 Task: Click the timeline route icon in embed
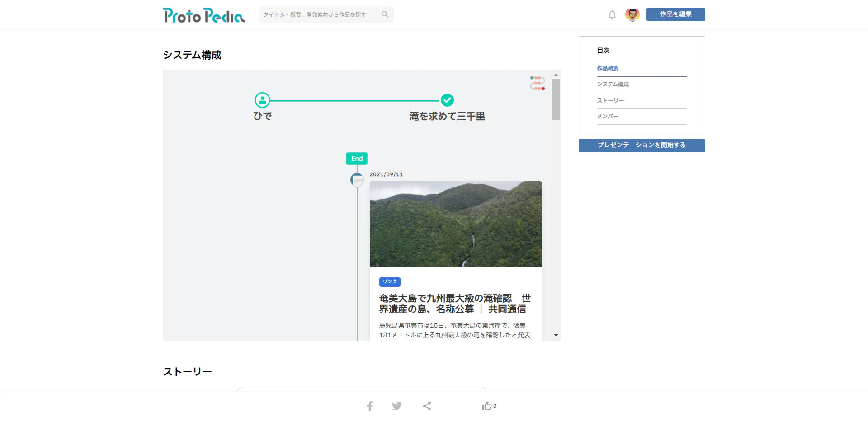coord(537,83)
